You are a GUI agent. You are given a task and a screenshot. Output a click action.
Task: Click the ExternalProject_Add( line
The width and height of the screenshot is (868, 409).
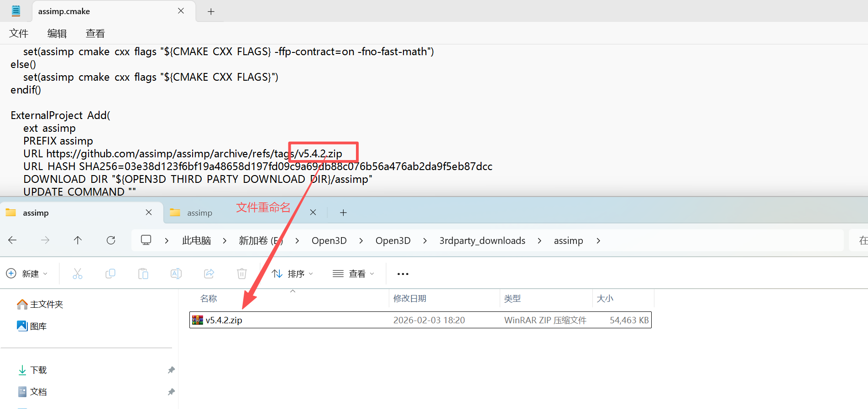pos(60,115)
